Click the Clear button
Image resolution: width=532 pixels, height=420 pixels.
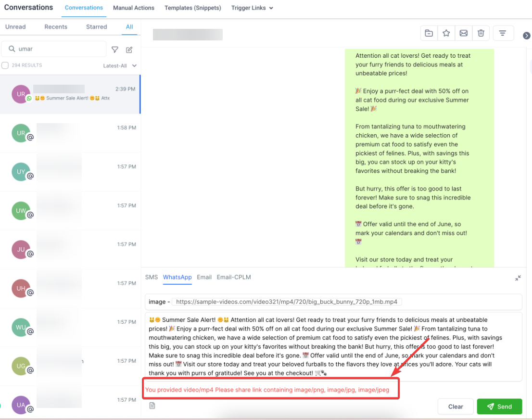click(456, 407)
